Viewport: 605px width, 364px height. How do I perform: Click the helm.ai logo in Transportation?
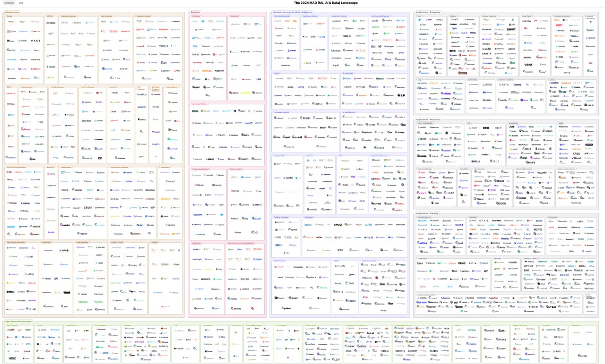click(x=464, y=286)
